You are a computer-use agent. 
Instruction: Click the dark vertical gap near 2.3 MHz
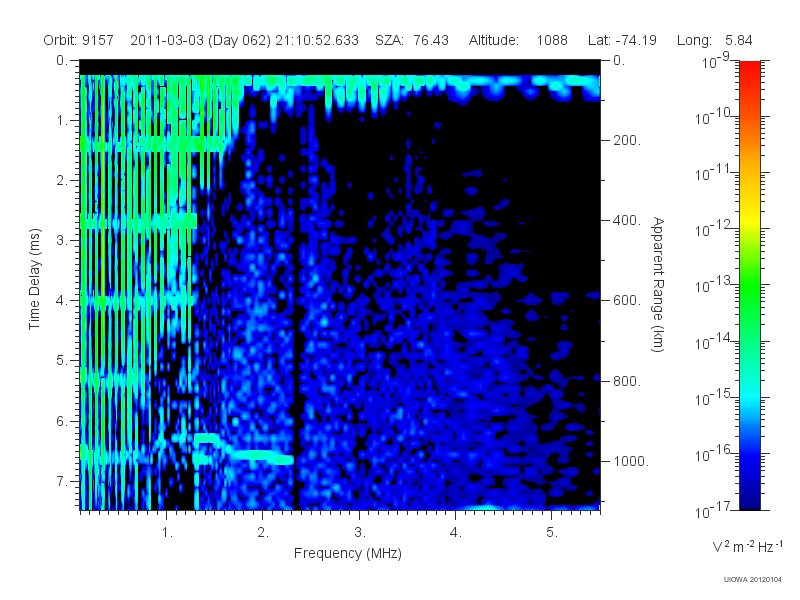click(x=296, y=357)
